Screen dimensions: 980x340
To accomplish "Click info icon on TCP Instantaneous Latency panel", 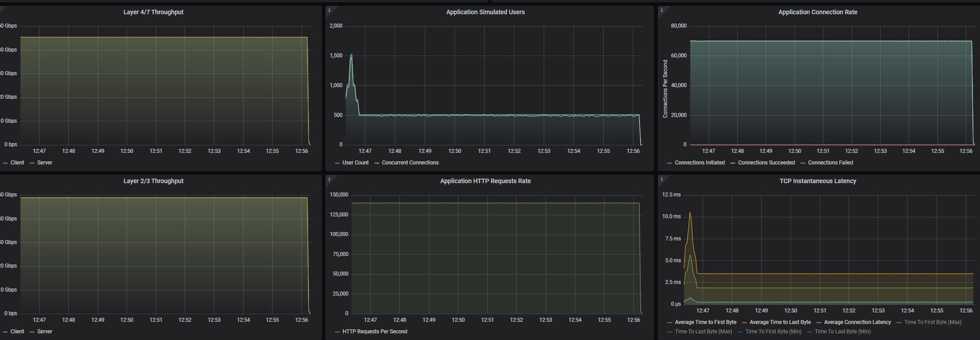I will (x=661, y=179).
